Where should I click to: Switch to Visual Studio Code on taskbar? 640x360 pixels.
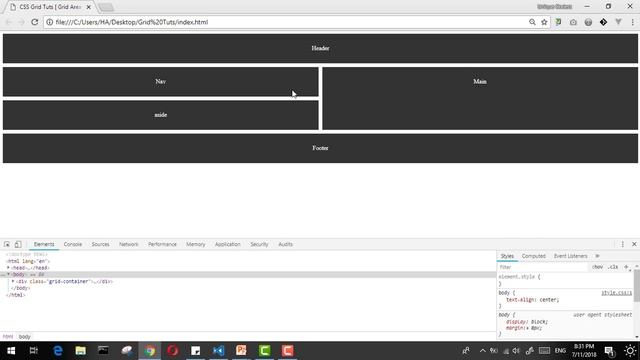pos(218,351)
